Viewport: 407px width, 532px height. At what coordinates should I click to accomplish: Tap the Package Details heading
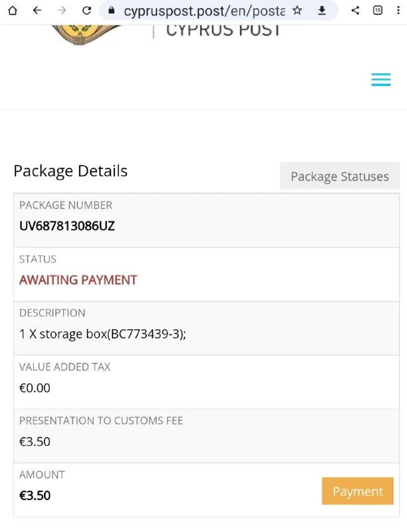click(70, 171)
